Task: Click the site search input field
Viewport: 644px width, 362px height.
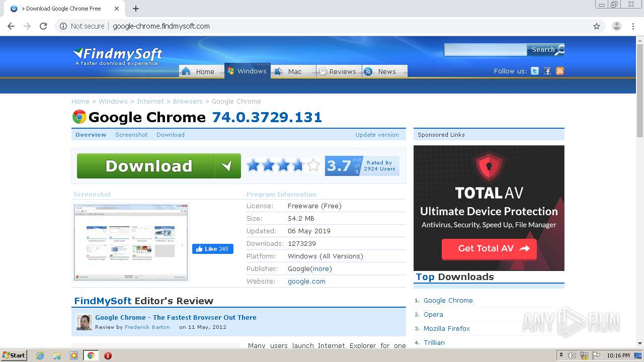Action: [486, 49]
